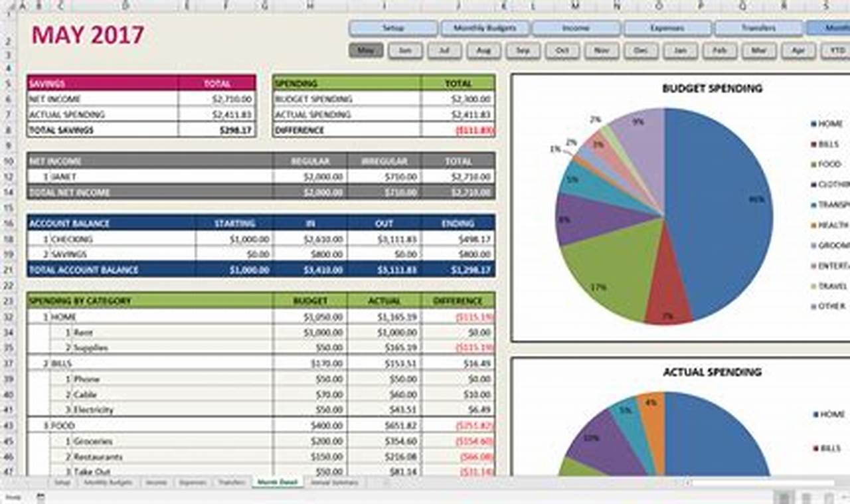
Task: Select the Jul month button
Action: 444,50
